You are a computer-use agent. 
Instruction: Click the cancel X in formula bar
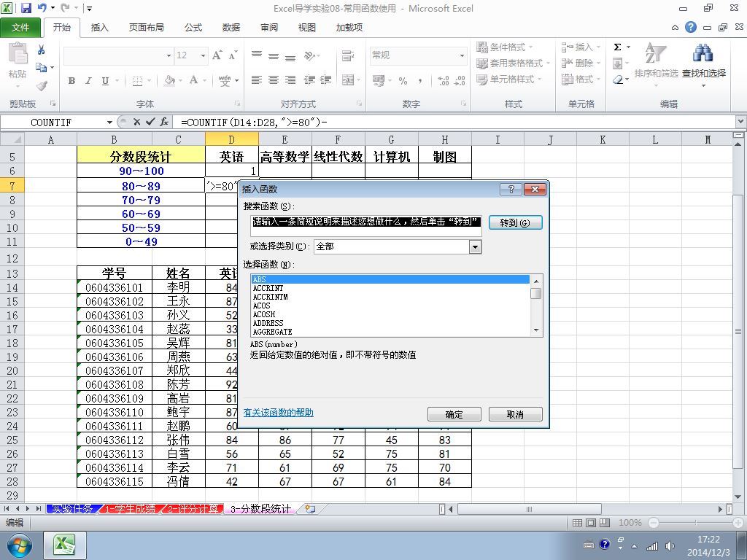coord(136,122)
